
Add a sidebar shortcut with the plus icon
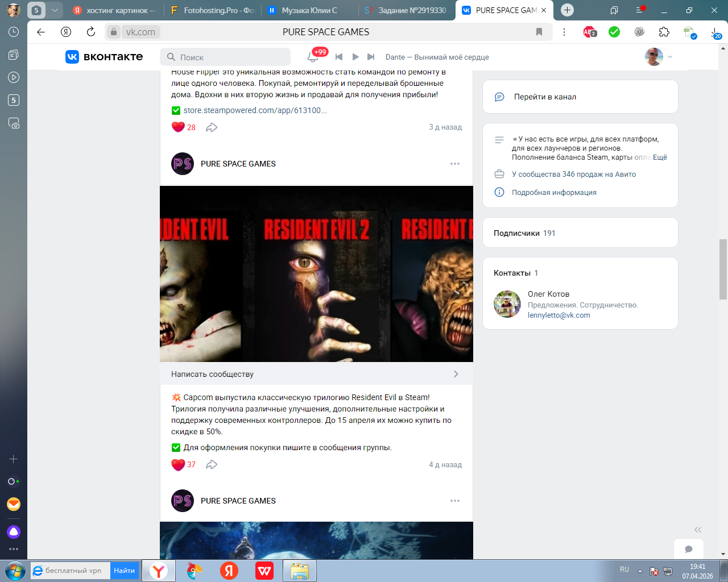(14, 459)
